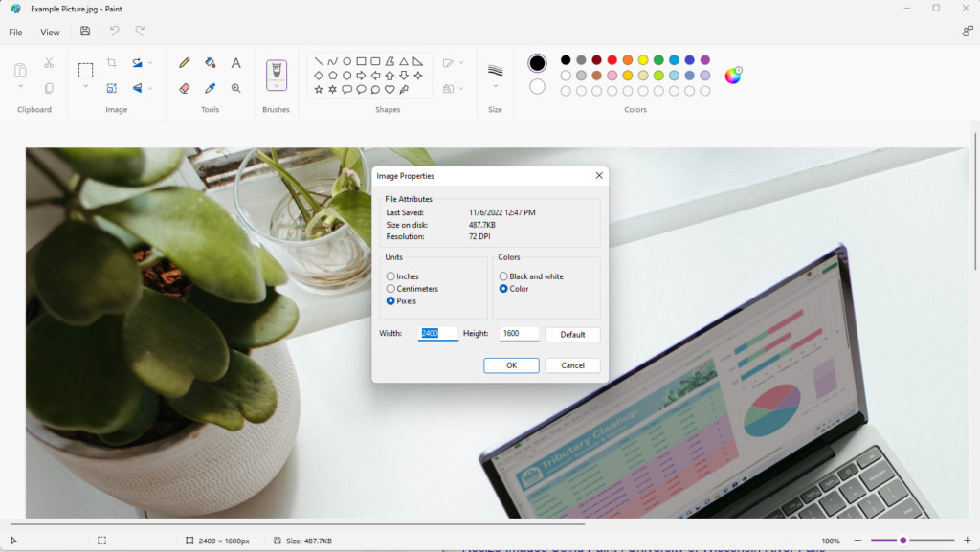Click the Crop icon

[111, 62]
